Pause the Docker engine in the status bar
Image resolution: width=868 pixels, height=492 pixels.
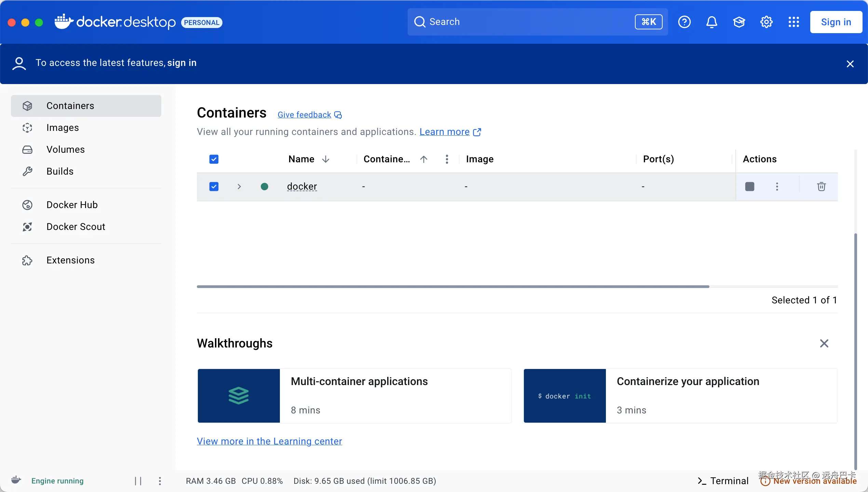pyautogui.click(x=138, y=481)
